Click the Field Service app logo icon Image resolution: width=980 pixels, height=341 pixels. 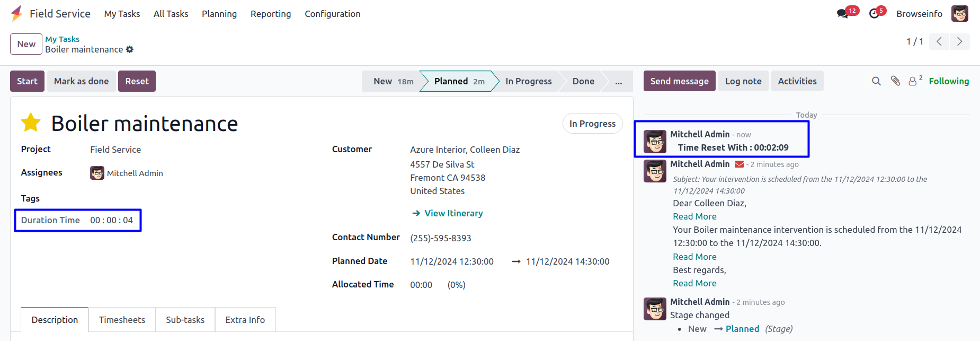coord(17,13)
